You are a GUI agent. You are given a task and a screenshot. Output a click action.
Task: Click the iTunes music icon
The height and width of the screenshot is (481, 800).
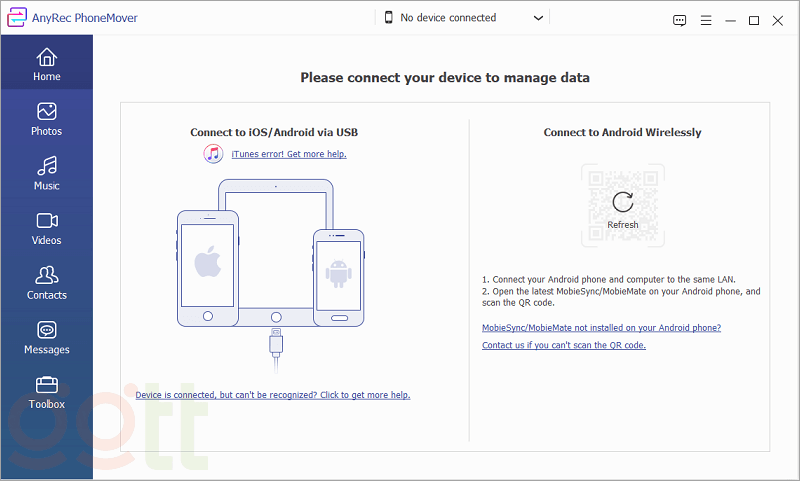(213, 154)
